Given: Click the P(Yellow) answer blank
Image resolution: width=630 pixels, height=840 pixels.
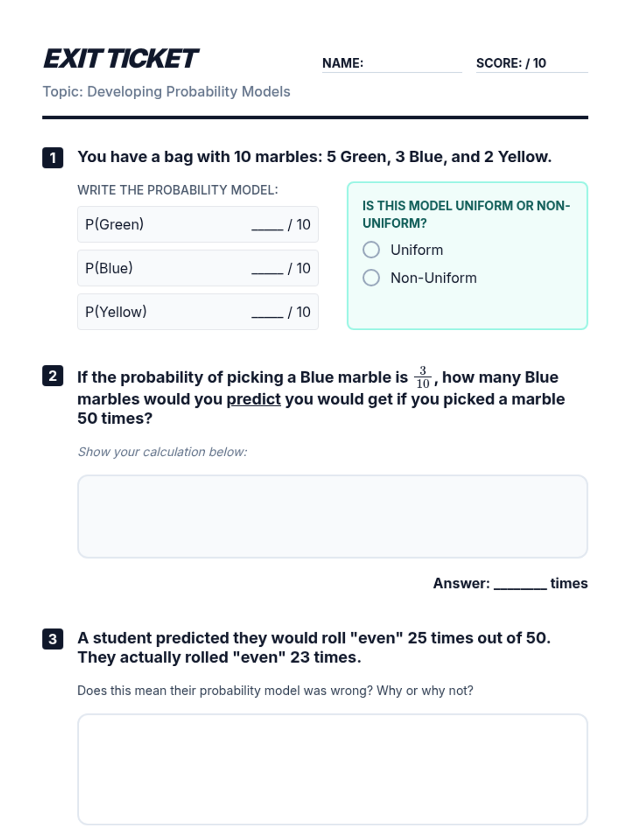Looking at the screenshot, I should point(267,312).
